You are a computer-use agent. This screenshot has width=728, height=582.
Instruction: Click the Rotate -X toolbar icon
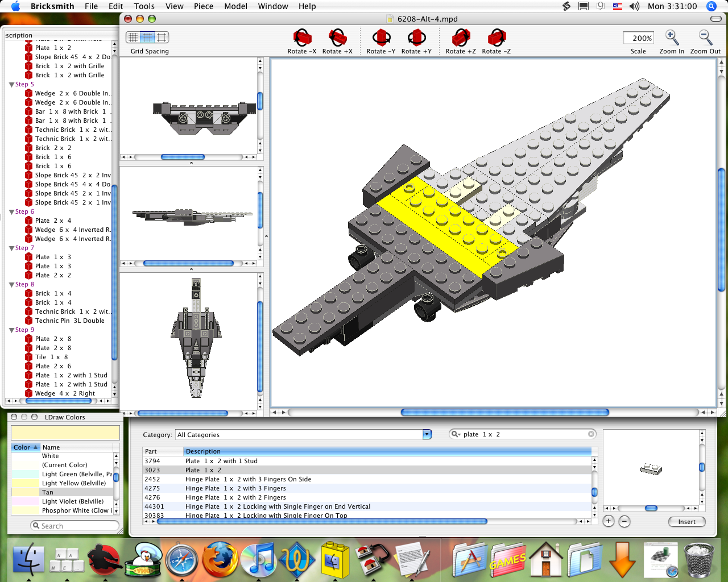(301, 38)
